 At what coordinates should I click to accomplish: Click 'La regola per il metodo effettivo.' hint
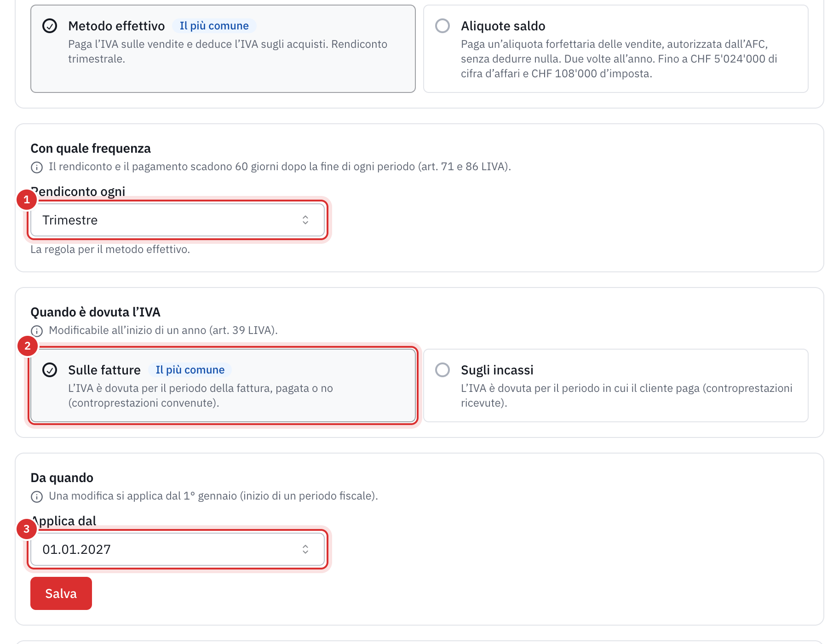(x=110, y=249)
